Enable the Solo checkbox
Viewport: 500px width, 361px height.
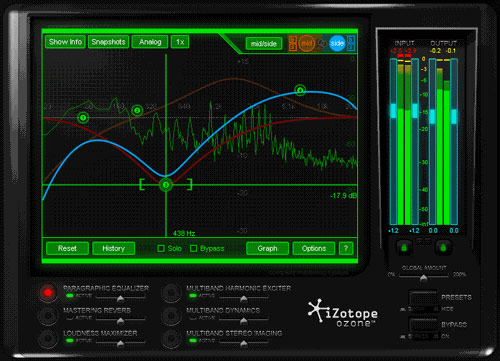(161, 248)
